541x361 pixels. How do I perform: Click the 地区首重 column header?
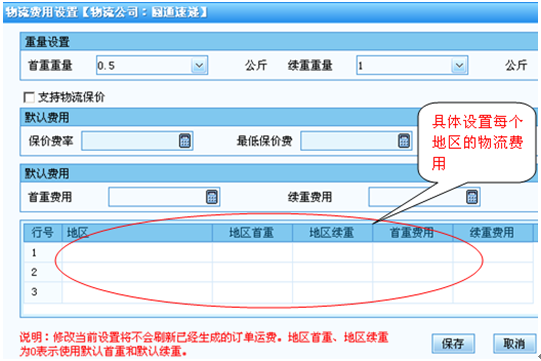[x=253, y=233]
